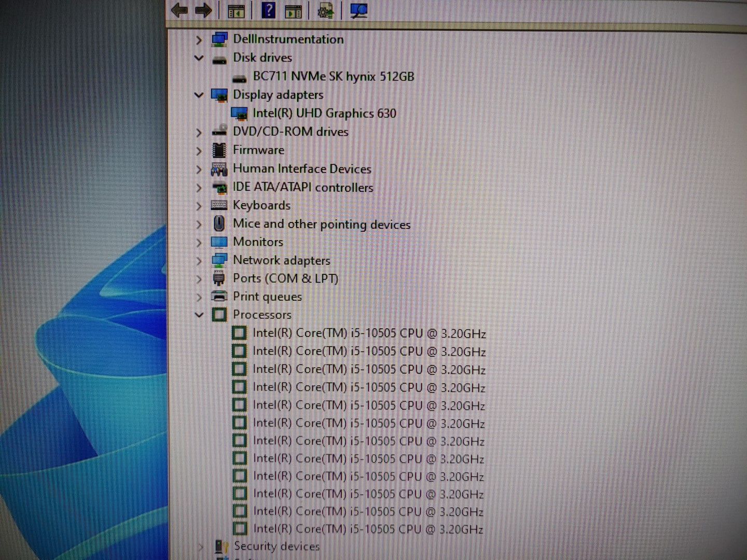Click the IDE ATA/ATAPI controllers icon

219,187
